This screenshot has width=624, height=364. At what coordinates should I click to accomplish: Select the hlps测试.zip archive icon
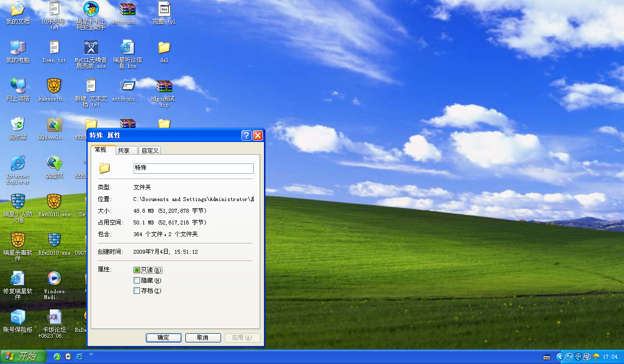click(x=164, y=87)
